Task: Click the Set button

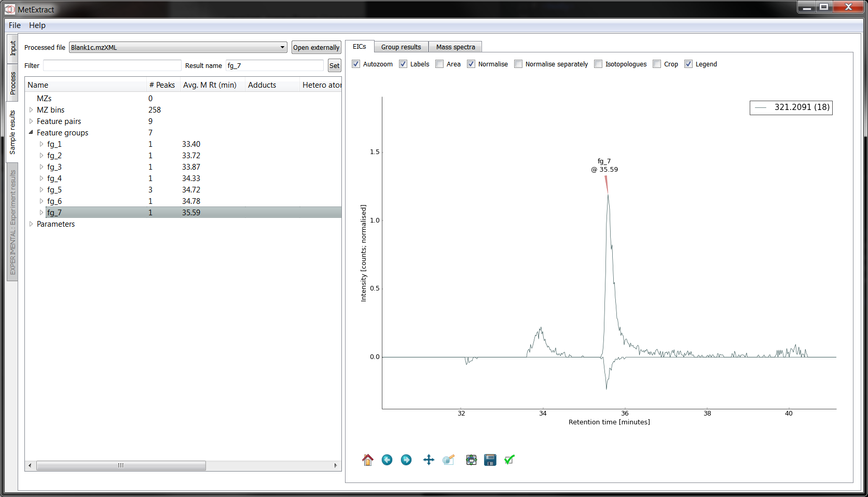Action: coord(335,65)
